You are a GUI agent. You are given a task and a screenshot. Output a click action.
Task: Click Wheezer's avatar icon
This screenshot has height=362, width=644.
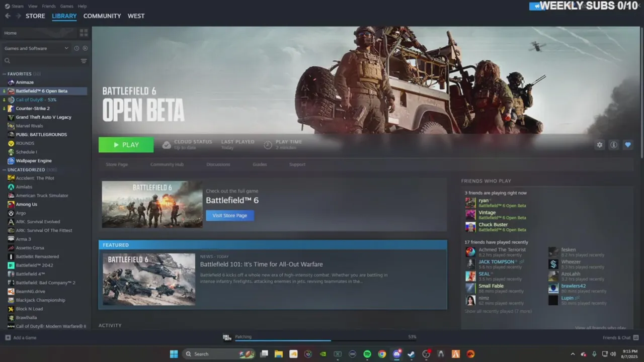(553, 264)
